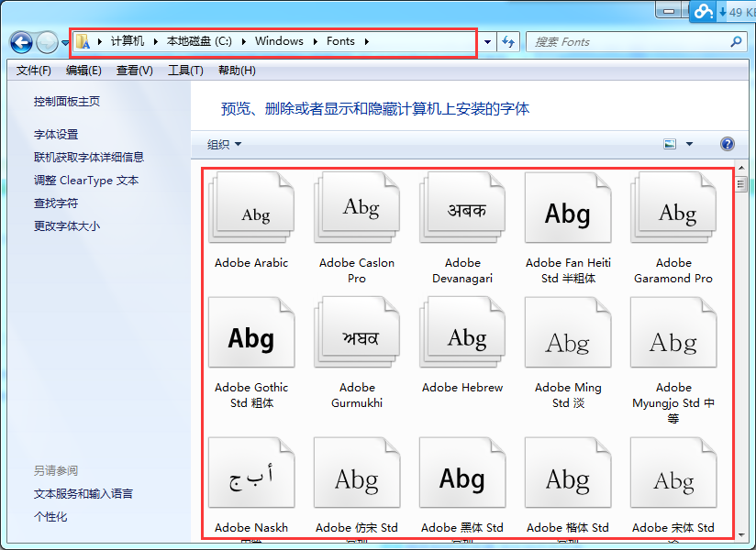Select Windows in the address path

[x=279, y=41]
